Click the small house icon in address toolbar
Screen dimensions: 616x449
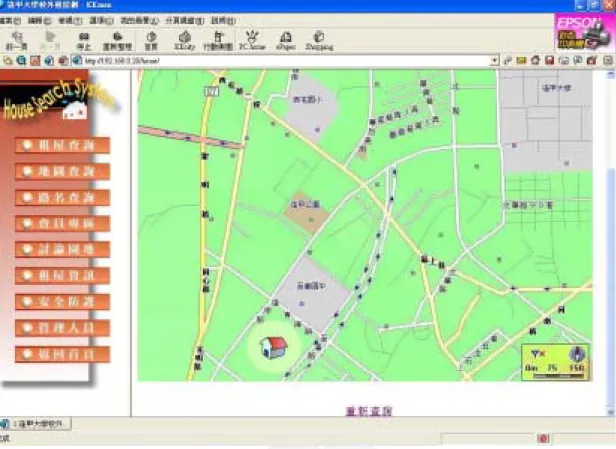click(x=535, y=60)
